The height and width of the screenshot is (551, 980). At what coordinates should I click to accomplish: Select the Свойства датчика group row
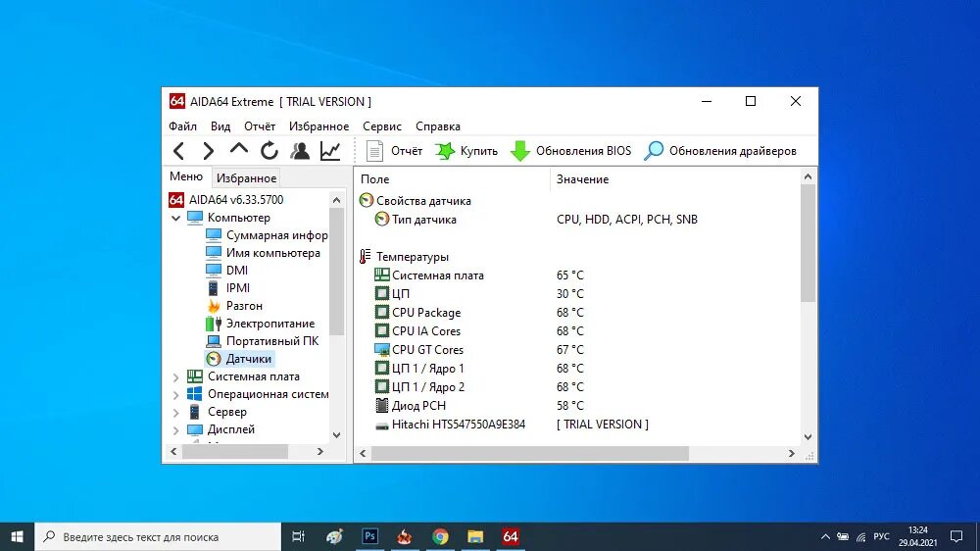[x=415, y=201]
